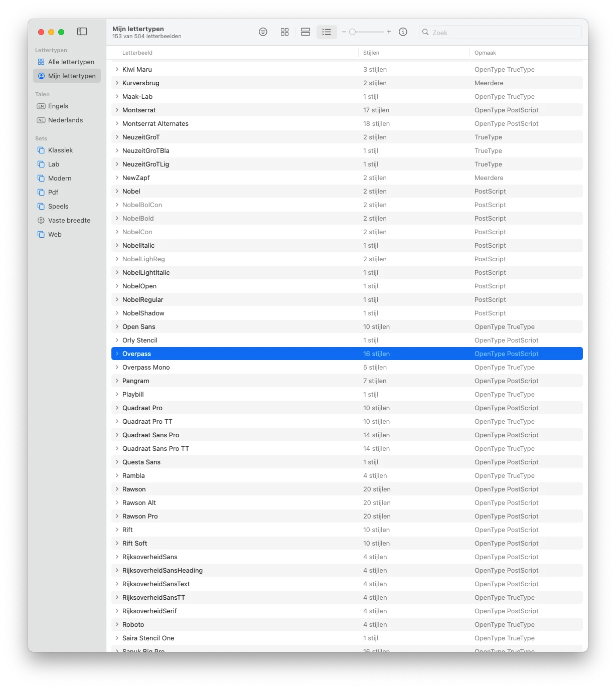Viewport: 616px width, 689px height.
Task: Expand the Rawson Pro font family
Action: [x=117, y=516]
